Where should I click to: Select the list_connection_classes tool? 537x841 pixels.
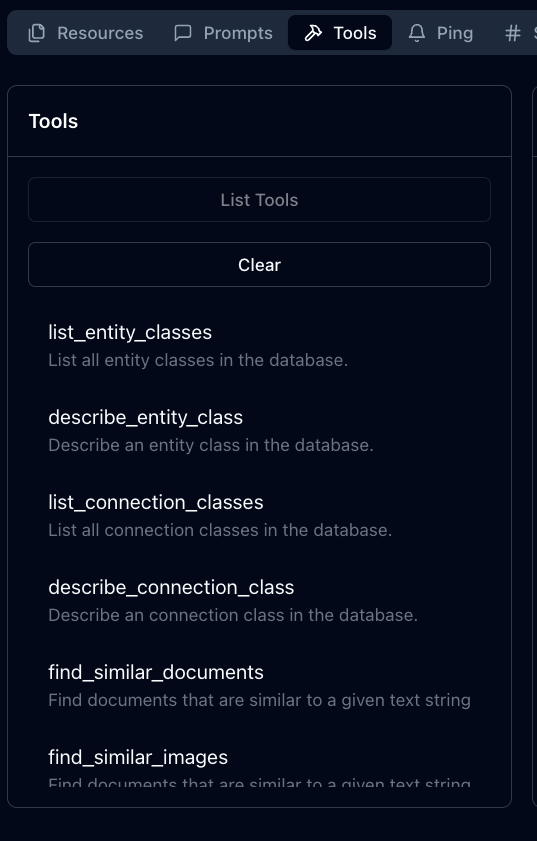(259, 515)
